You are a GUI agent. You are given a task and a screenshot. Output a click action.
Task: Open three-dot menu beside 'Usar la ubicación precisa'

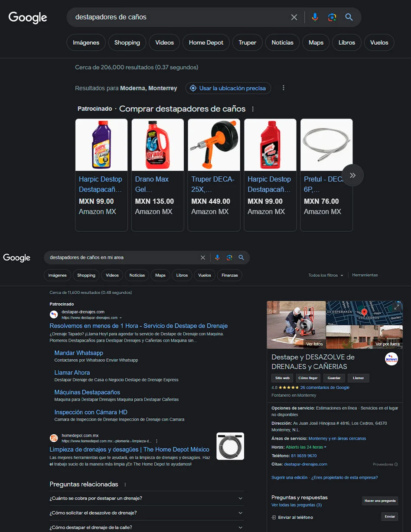(x=284, y=88)
